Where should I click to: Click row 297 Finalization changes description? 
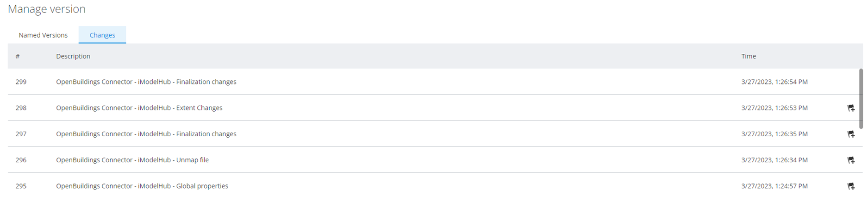[x=146, y=134]
